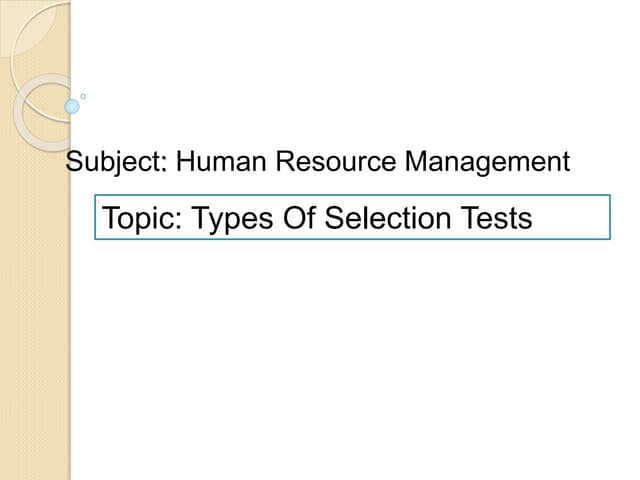Click the blue bubble decoration

coord(71,105)
